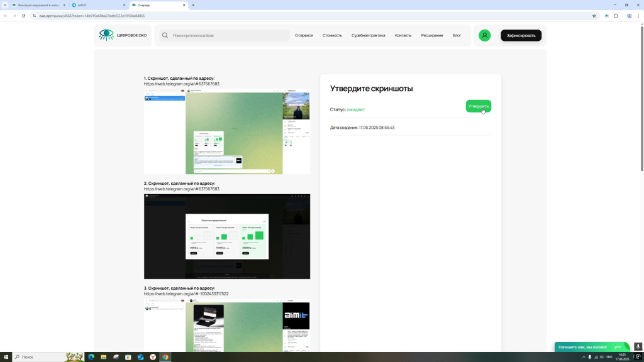Open Outlook from the taskbar
644x362 pixels.
141,357
